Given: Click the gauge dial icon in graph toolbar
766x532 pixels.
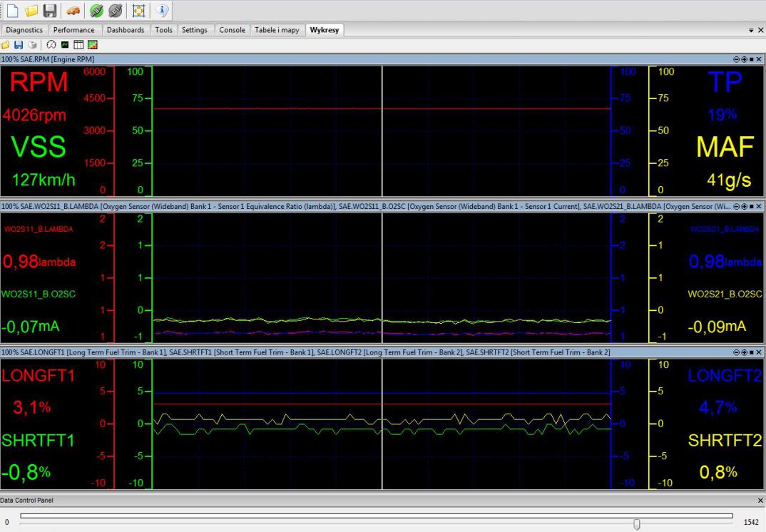Looking at the screenshot, I should point(51,45).
